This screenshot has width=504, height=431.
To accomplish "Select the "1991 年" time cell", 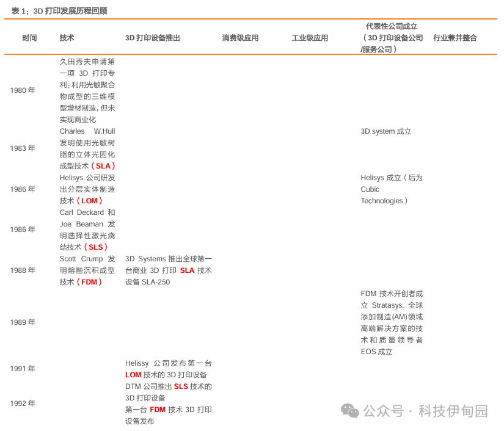I will pyautogui.click(x=23, y=368).
